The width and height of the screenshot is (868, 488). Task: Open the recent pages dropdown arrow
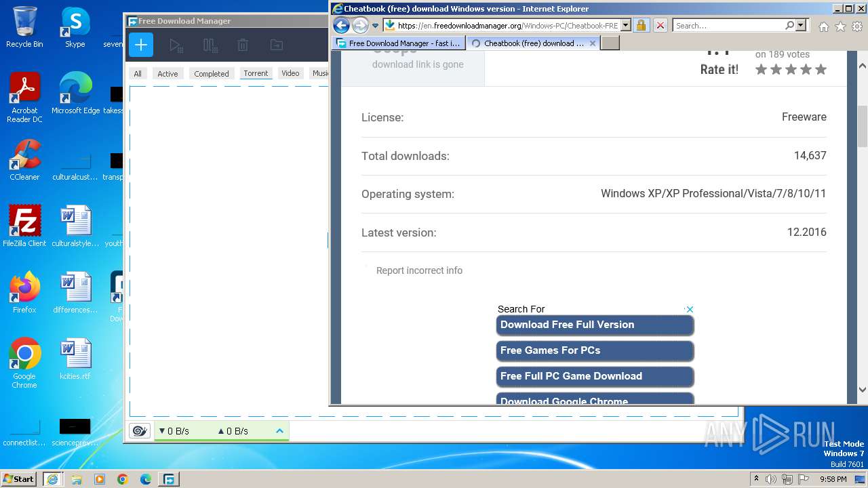click(x=375, y=26)
